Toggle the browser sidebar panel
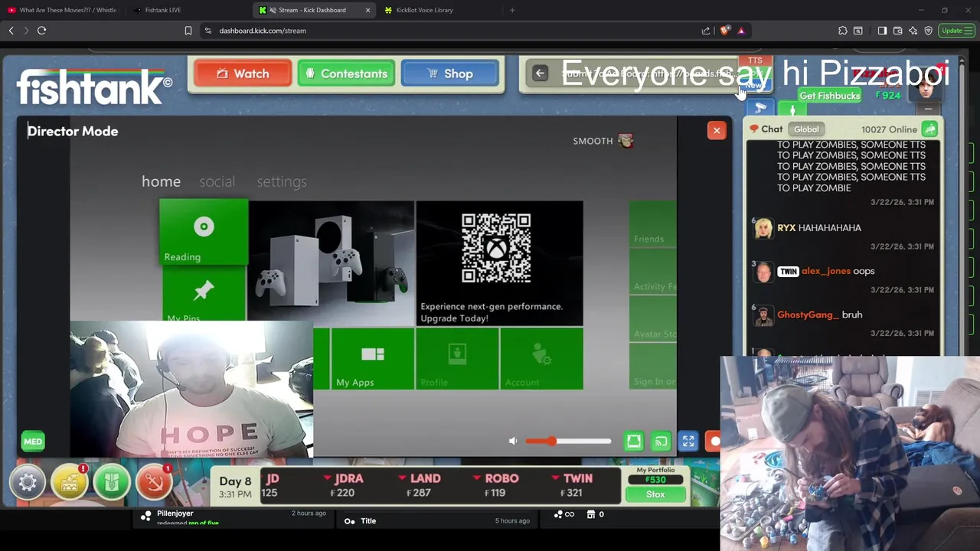 [882, 31]
